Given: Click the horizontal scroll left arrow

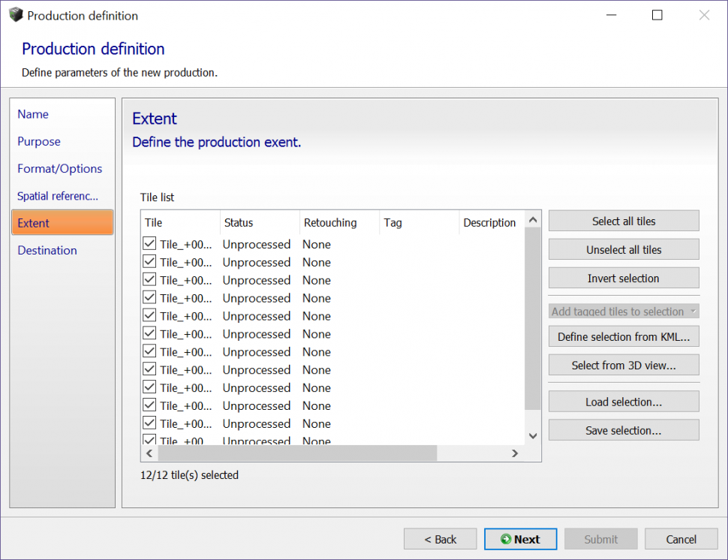Looking at the screenshot, I should (x=149, y=453).
